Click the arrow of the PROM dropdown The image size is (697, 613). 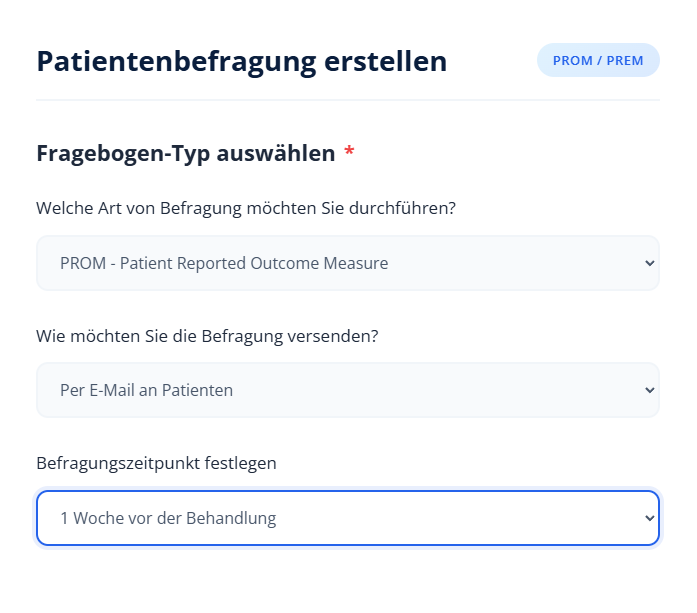[649, 263]
